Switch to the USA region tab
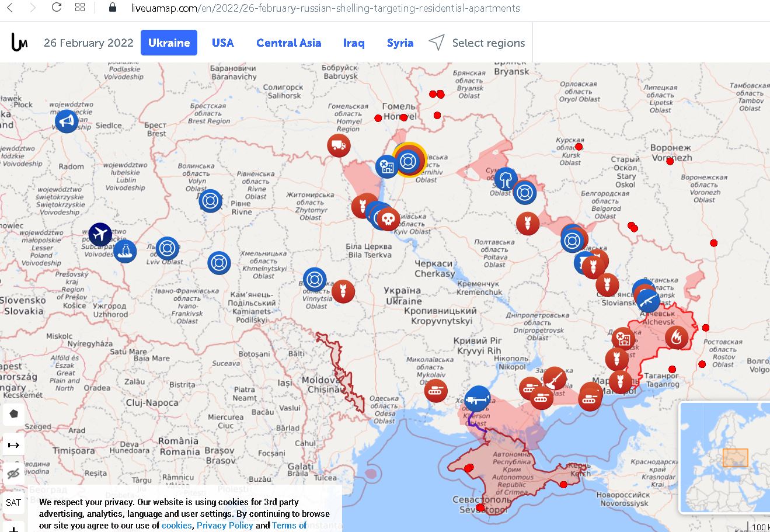 (x=222, y=43)
